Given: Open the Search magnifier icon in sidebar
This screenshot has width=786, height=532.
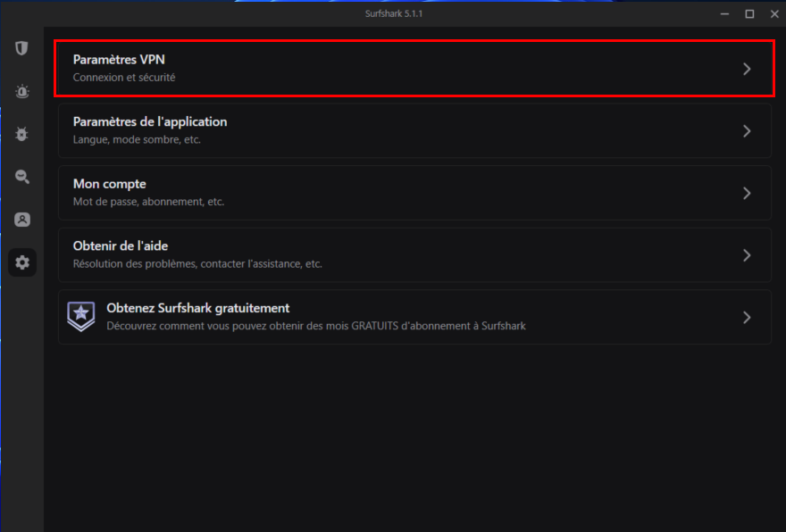Looking at the screenshot, I should pyautogui.click(x=22, y=177).
